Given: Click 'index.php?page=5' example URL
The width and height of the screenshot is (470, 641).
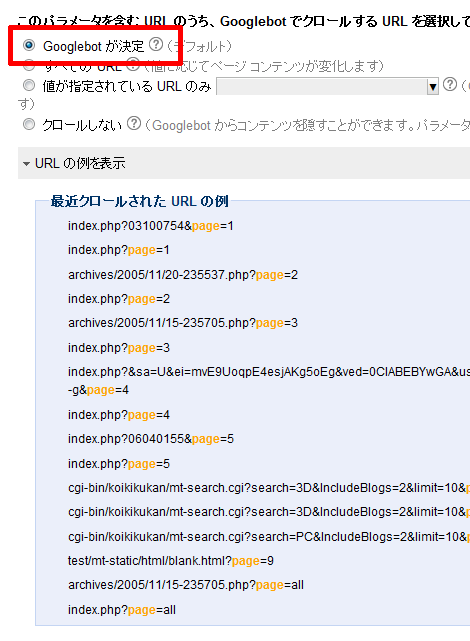Looking at the screenshot, I should 119,464.
